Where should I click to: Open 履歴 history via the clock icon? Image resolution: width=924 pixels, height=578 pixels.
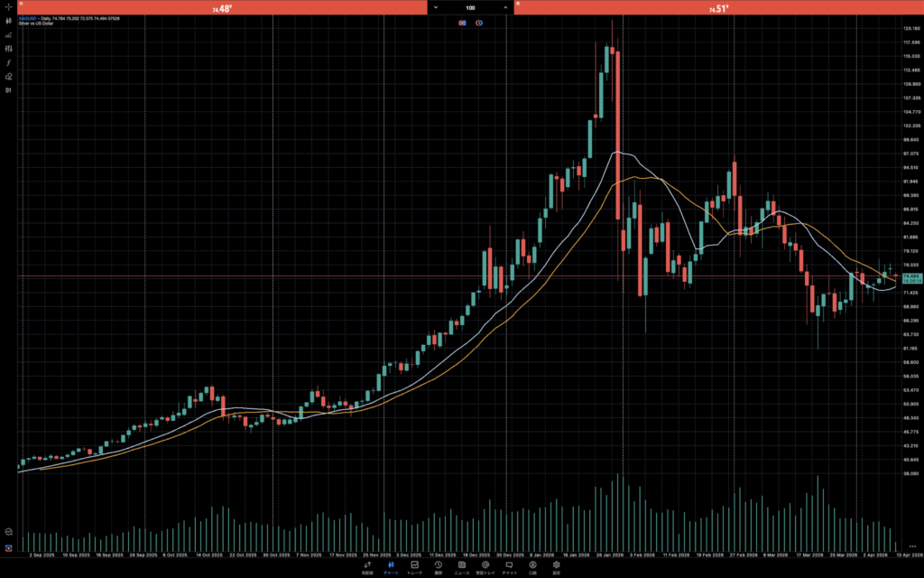click(439, 567)
